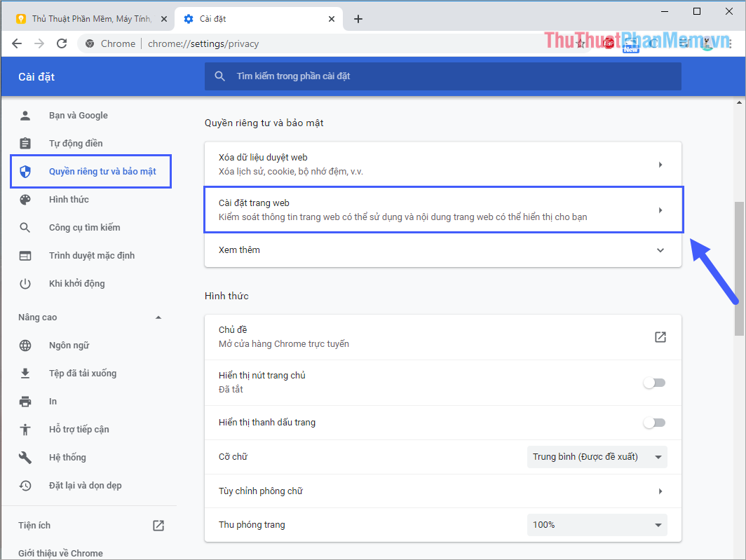The height and width of the screenshot is (560, 746).
Task: Collapse the Nâng cao section
Action: [159, 317]
